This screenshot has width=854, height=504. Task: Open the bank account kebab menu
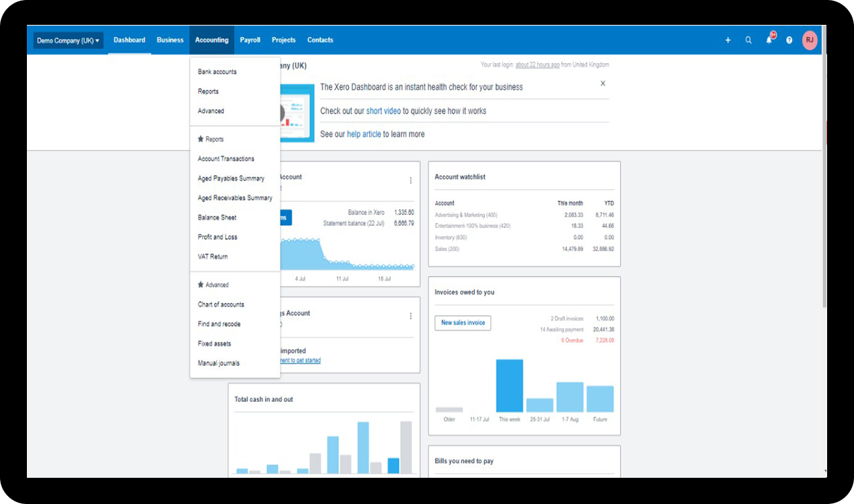[411, 181]
